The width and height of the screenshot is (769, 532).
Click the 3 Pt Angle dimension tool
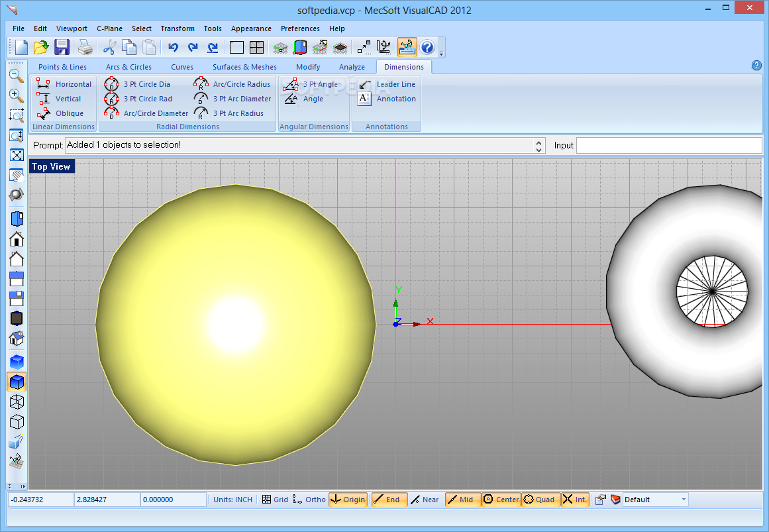pyautogui.click(x=311, y=84)
